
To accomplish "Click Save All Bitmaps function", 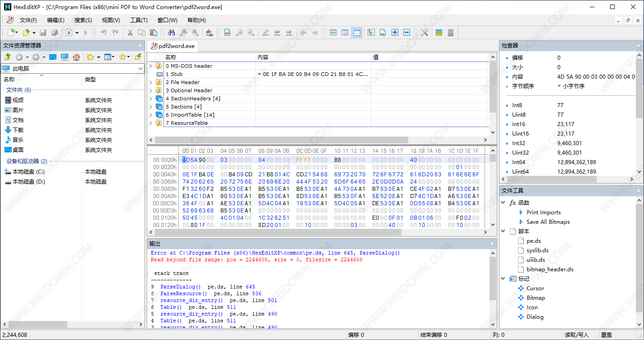I will click(x=548, y=222).
